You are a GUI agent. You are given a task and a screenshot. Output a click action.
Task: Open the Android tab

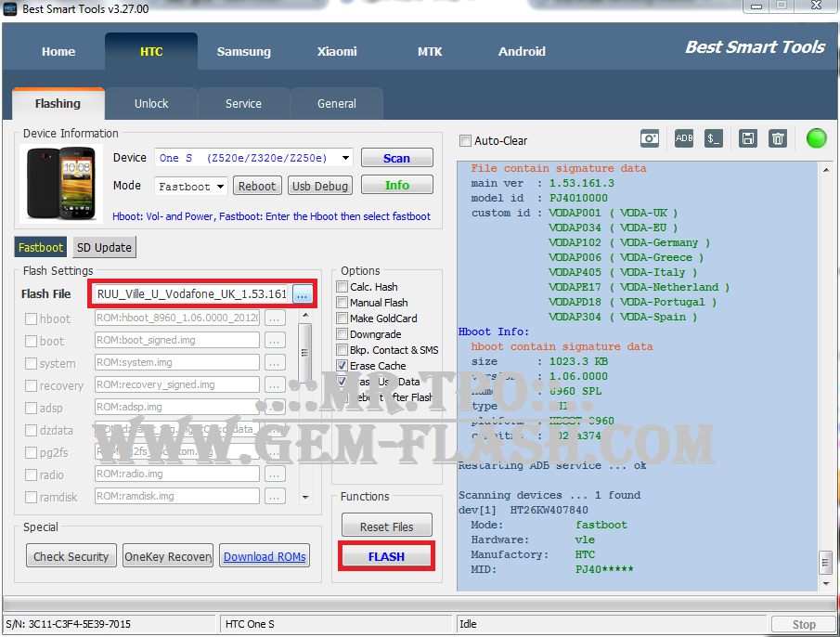[522, 52]
